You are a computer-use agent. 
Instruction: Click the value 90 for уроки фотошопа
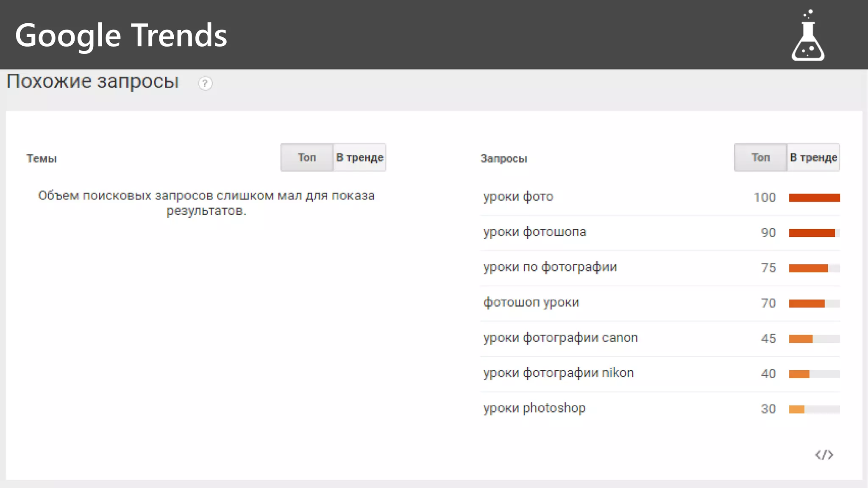click(x=768, y=233)
